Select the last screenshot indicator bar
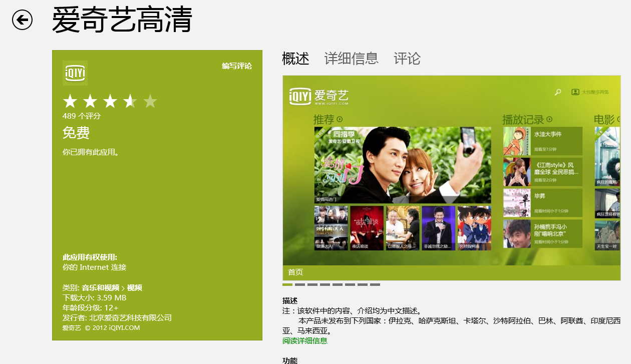631x364 pixels. 375,284
